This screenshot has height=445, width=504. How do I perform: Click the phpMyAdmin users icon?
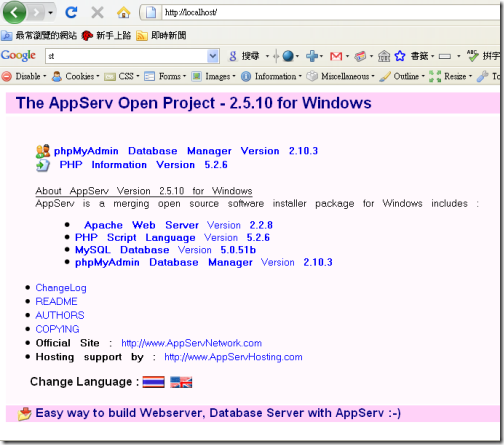(x=43, y=151)
